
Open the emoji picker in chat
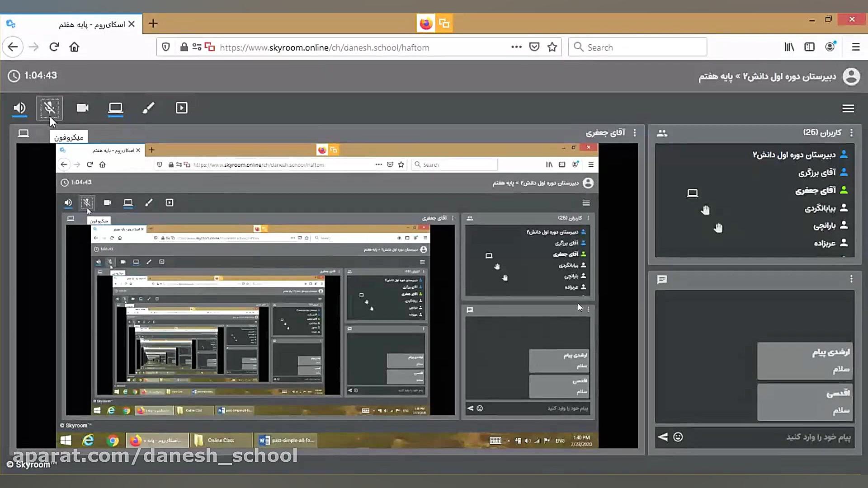[x=678, y=437]
